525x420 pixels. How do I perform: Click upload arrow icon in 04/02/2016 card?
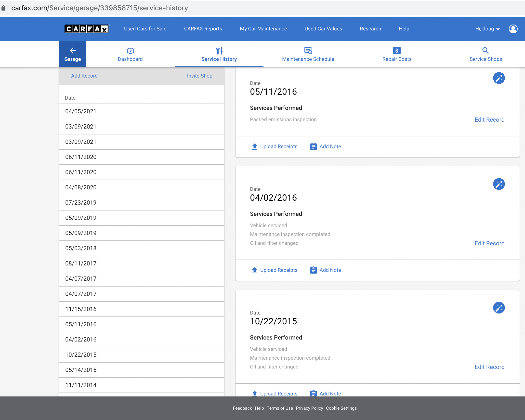pos(255,270)
